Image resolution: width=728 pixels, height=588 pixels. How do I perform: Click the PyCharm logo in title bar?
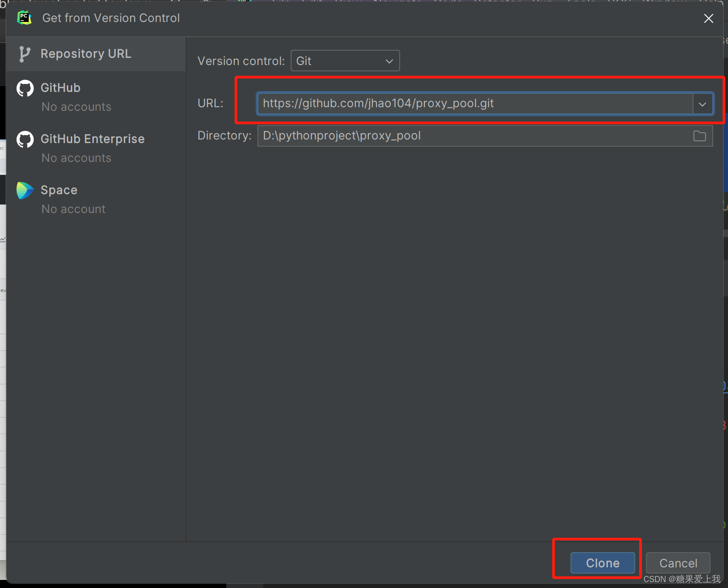24,18
